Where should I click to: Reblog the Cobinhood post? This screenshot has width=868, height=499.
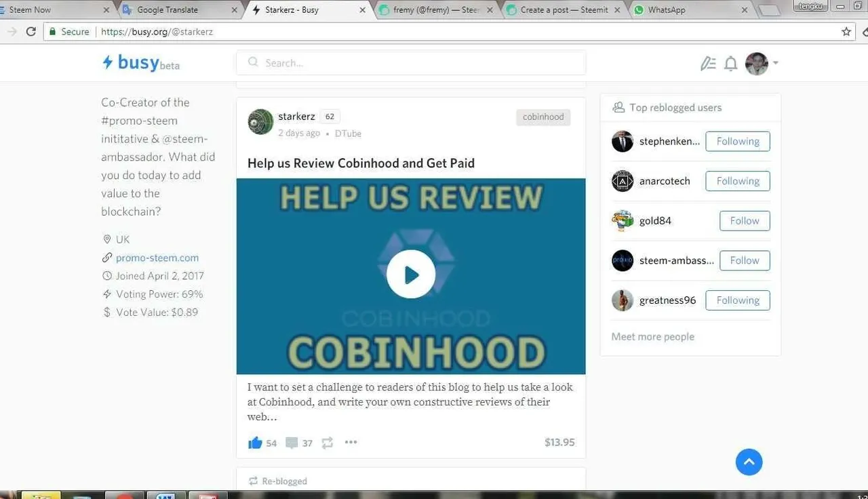(328, 443)
